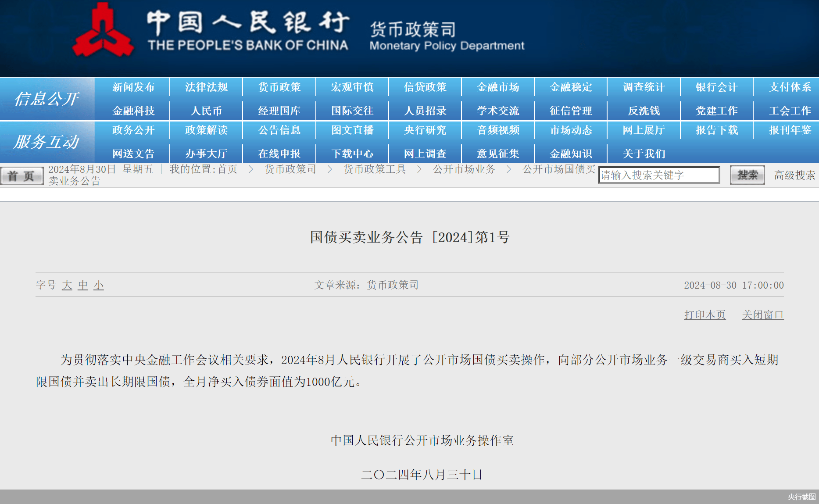
Task: Open 法律法规 menu item
Action: [206, 87]
